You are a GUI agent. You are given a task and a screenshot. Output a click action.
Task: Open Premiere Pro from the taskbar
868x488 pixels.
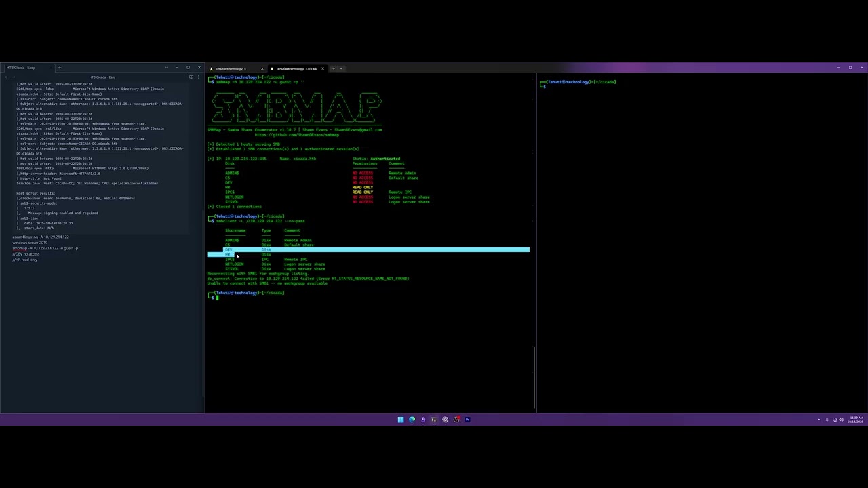click(467, 420)
